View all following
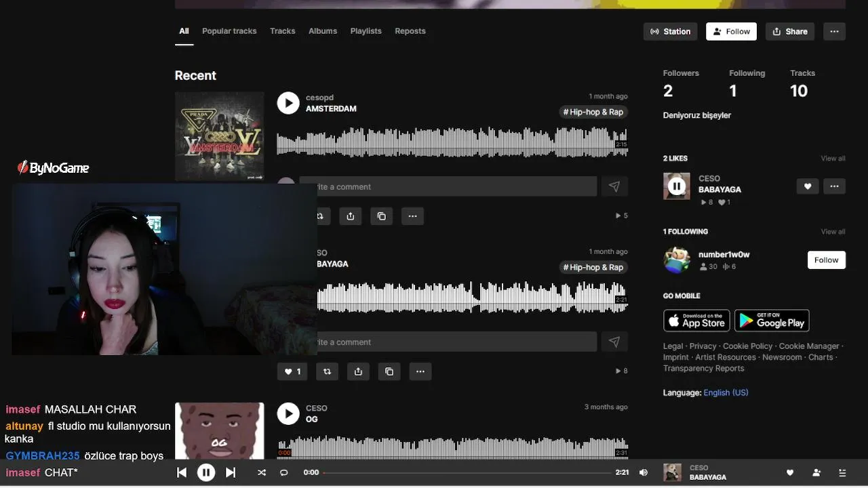This screenshot has height=488, width=868. click(833, 232)
